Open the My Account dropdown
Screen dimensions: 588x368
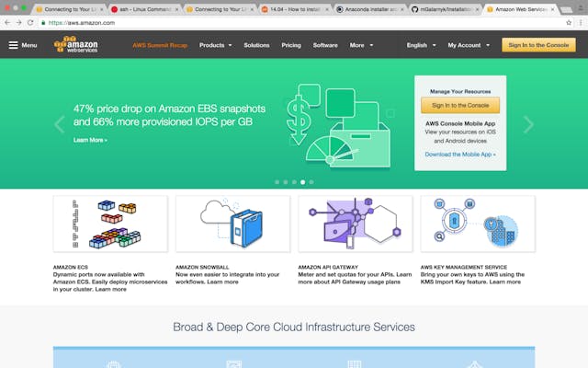(469, 45)
